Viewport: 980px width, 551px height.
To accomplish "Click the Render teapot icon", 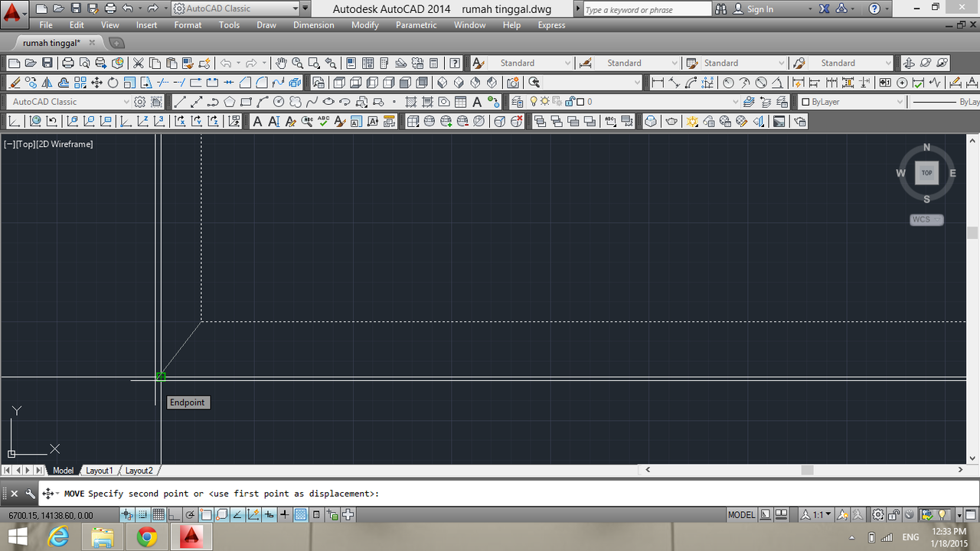I will [x=671, y=121].
